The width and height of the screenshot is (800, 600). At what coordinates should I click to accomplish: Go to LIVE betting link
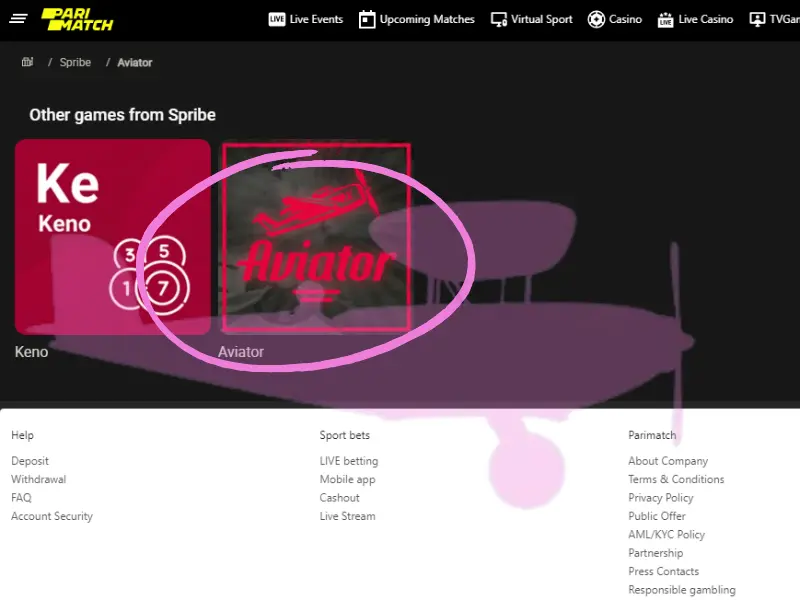pyautogui.click(x=348, y=461)
